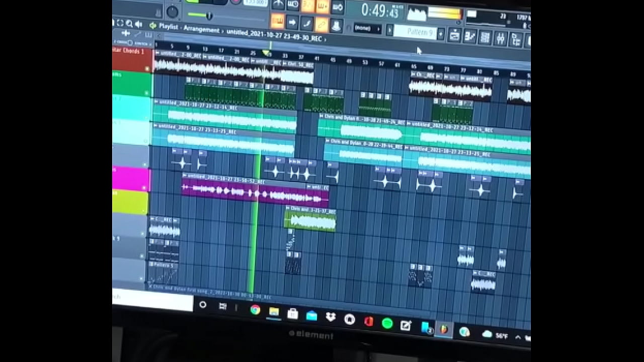The image size is (644, 362).
Task: Open the Playlist view toolbar button
Action: pyautogui.click(x=454, y=35)
